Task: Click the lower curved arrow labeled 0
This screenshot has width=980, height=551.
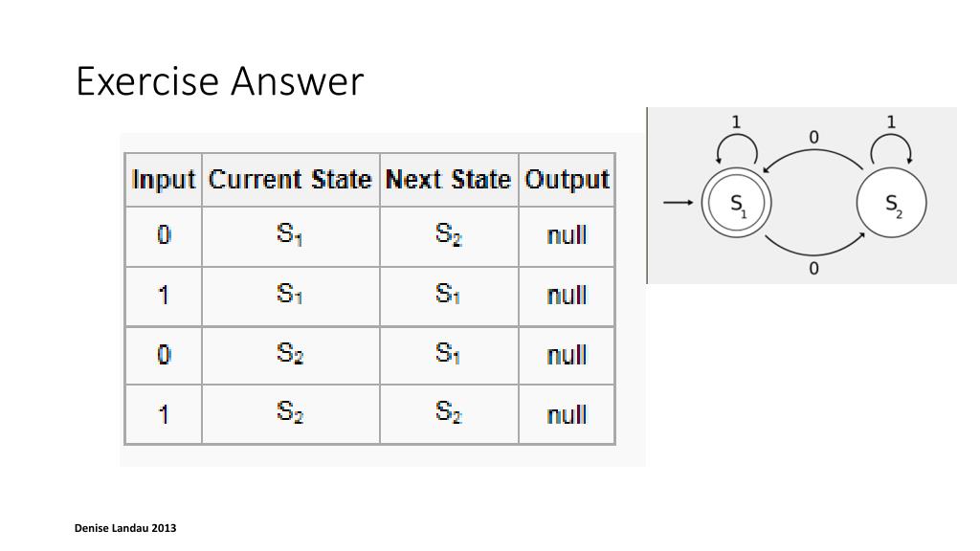Action: [814, 244]
